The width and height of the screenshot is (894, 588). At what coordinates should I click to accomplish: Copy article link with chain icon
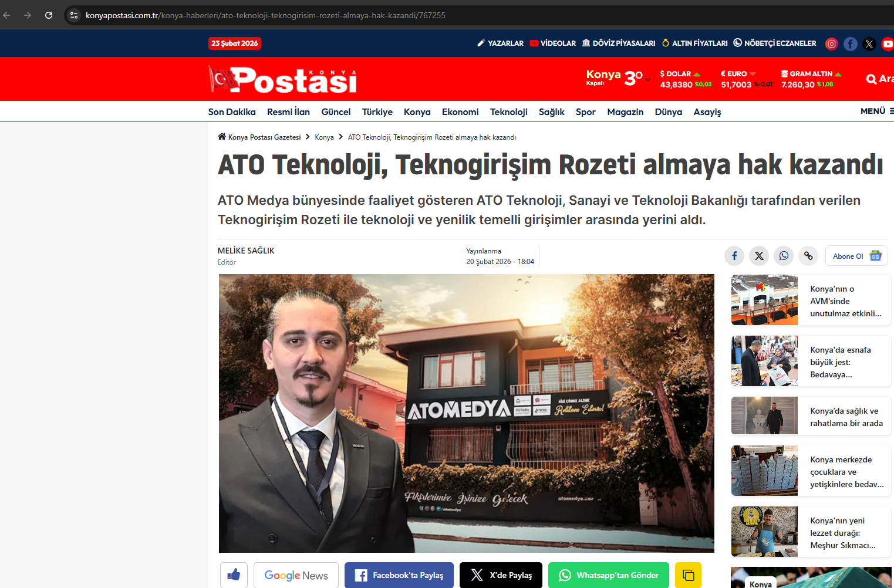(x=808, y=256)
